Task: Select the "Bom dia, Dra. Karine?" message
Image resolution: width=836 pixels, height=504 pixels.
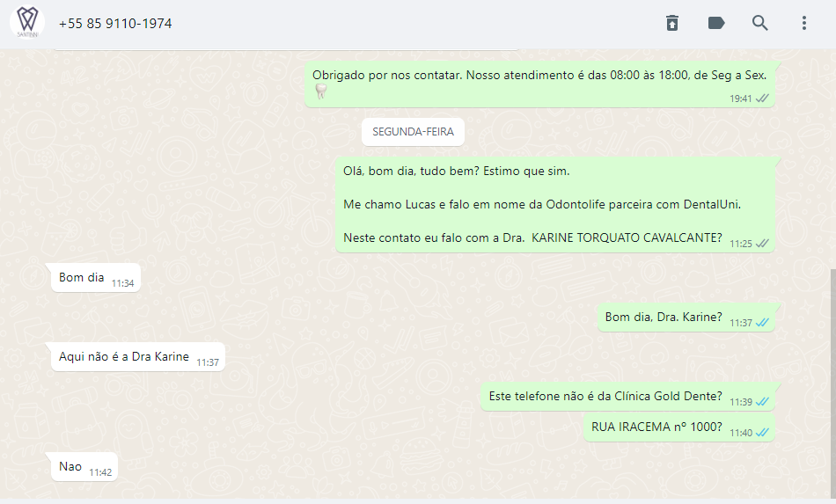Action: pos(686,318)
